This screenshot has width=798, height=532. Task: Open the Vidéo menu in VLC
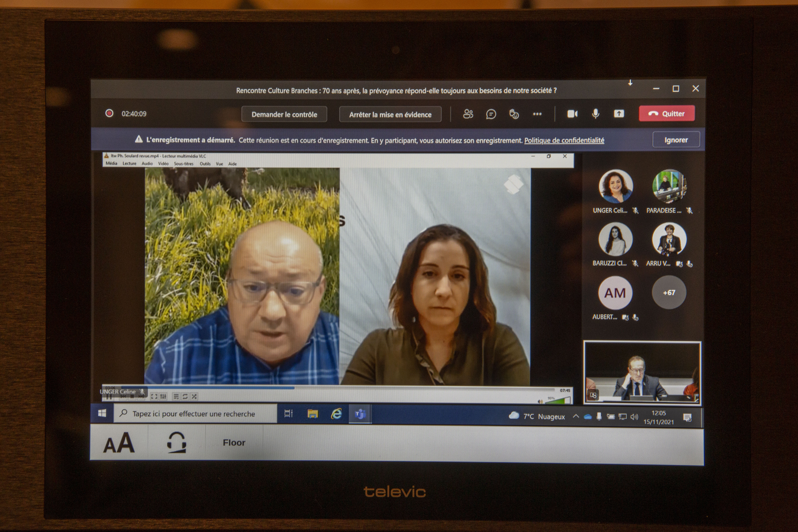coord(163,163)
